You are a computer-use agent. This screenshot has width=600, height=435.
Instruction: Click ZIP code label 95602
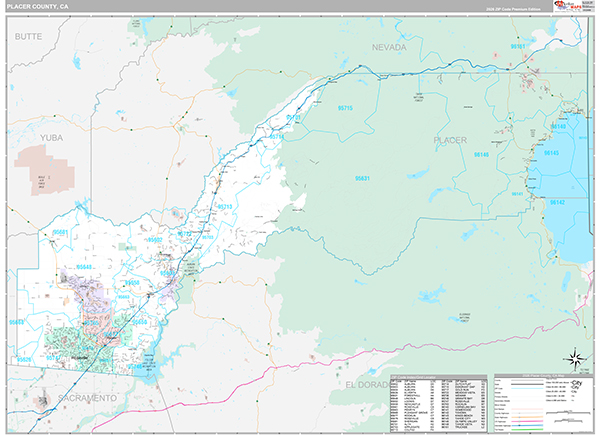tap(155, 240)
